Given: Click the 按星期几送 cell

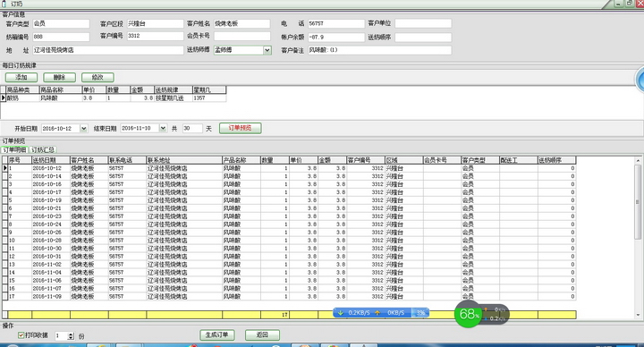Looking at the screenshot, I should (x=174, y=98).
